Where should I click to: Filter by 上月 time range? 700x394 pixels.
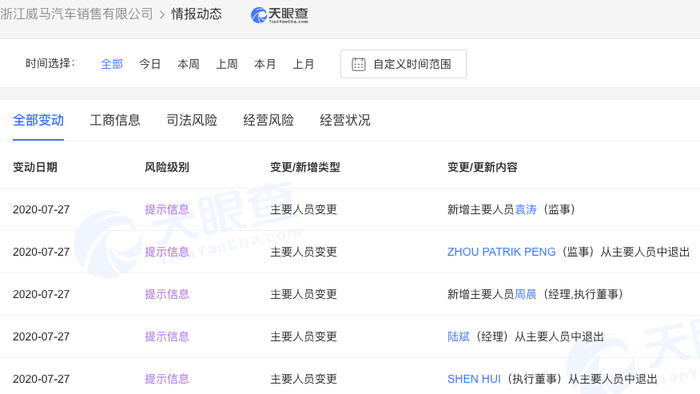coord(304,64)
